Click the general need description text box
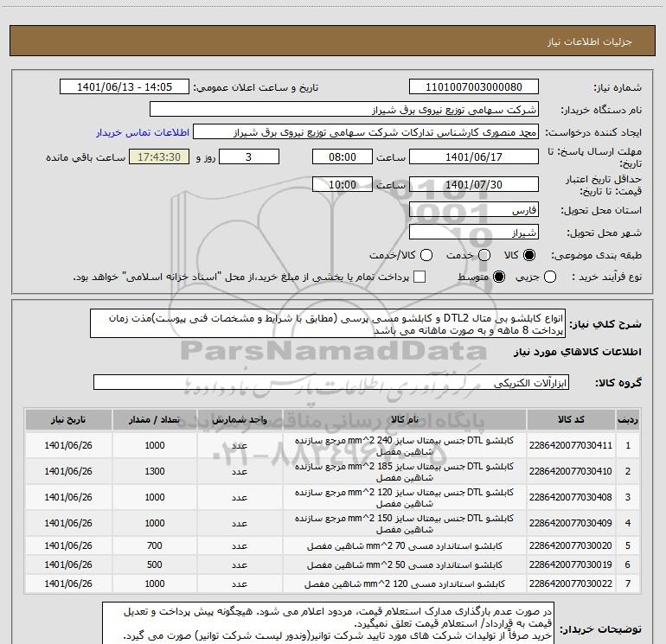Image resolution: width=666 pixels, height=644 pixels. click(x=328, y=323)
